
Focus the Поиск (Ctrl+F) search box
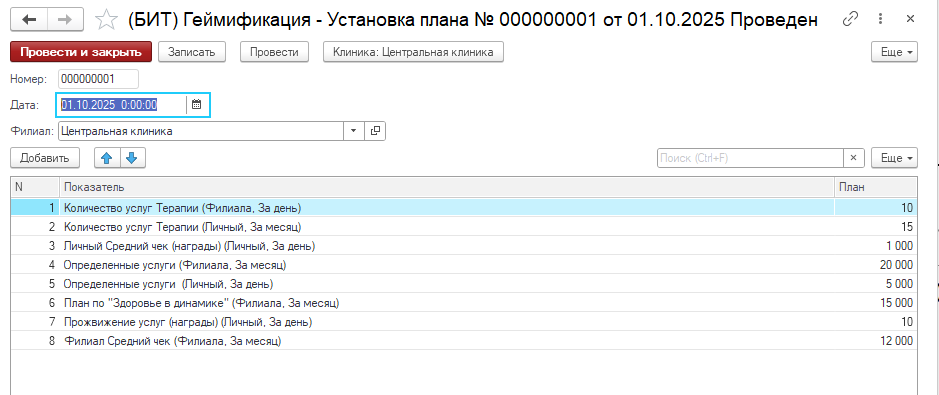point(750,158)
